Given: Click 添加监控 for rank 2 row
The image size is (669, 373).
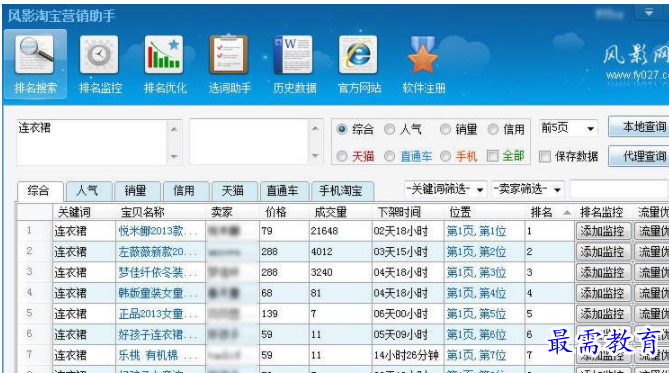Looking at the screenshot, I should pos(603,252).
